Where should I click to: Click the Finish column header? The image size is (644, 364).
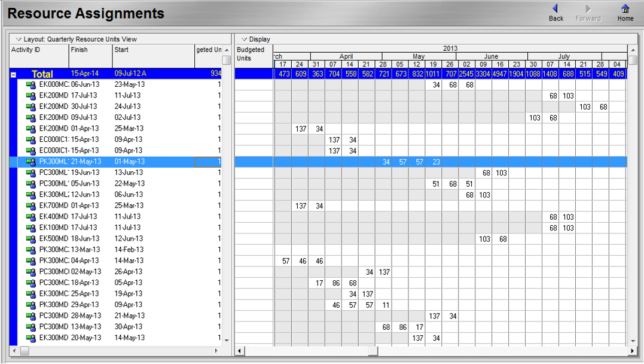[90, 50]
